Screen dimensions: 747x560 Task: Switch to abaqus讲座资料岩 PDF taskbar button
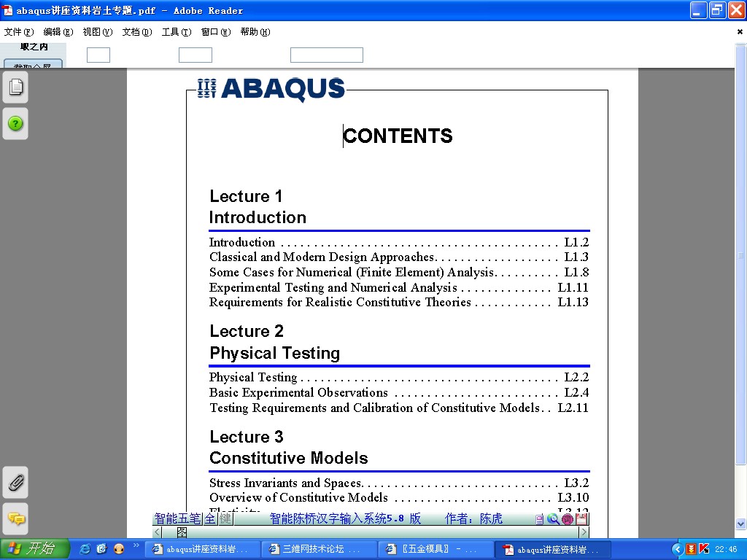click(553, 550)
